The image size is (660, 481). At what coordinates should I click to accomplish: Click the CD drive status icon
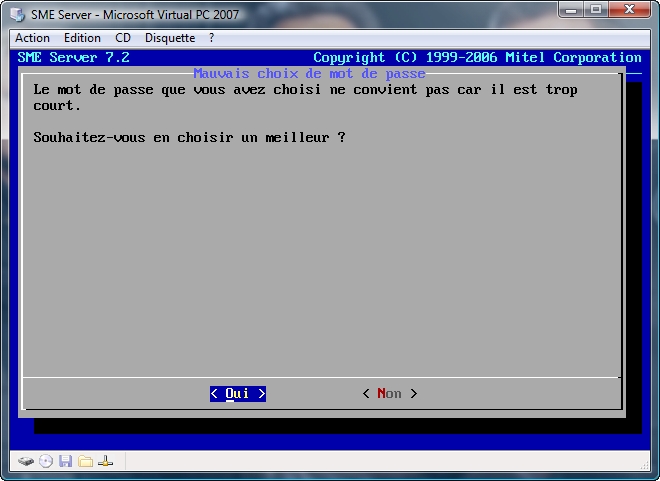coord(46,461)
